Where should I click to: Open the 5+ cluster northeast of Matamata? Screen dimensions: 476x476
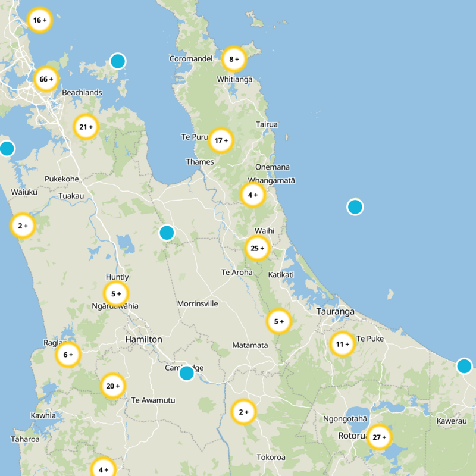278,321
